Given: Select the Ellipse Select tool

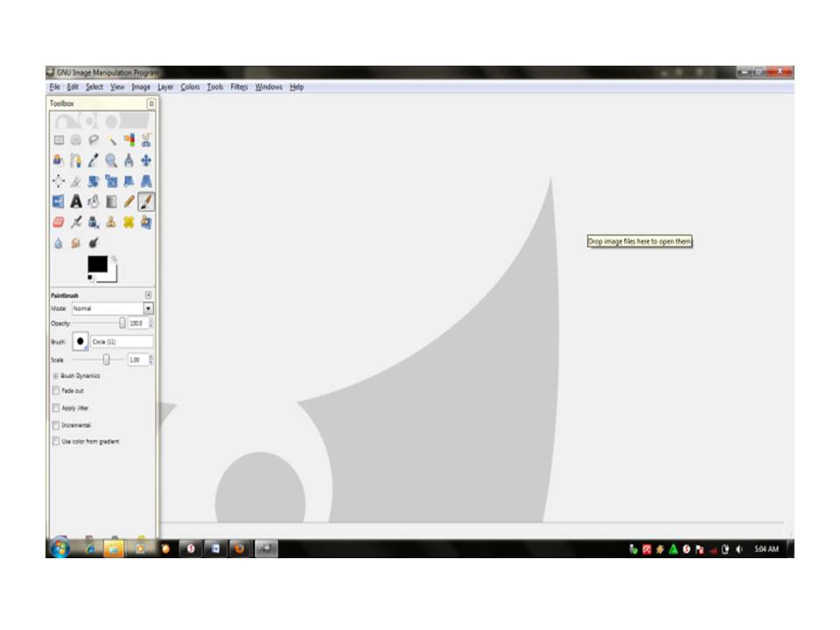Looking at the screenshot, I should (76, 140).
